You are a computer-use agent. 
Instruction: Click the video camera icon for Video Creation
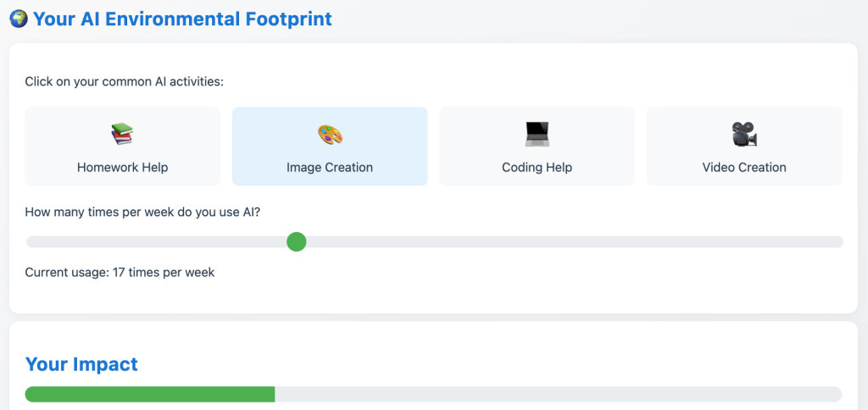click(744, 134)
